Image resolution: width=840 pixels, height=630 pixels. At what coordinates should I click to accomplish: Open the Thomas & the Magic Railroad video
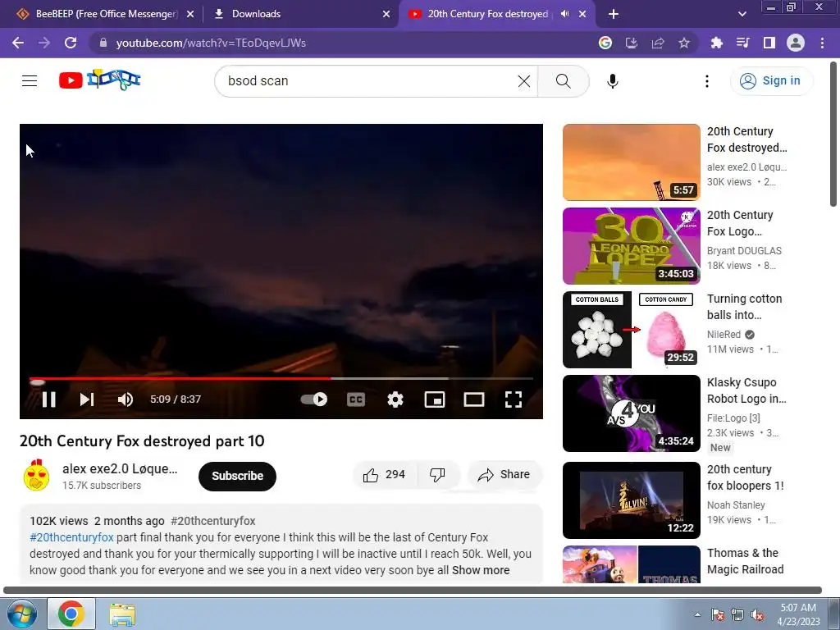(631, 564)
